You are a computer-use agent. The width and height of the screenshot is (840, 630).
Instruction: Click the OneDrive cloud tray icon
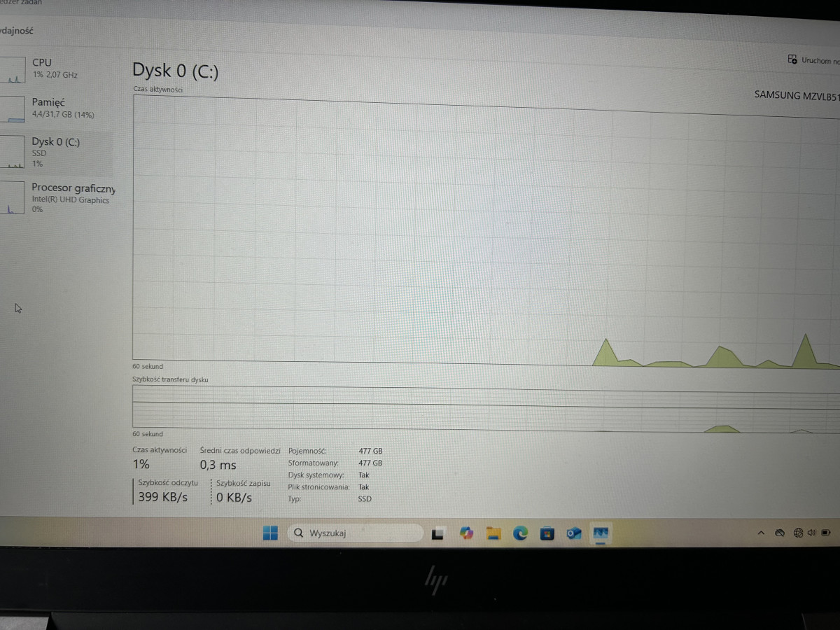click(x=779, y=533)
